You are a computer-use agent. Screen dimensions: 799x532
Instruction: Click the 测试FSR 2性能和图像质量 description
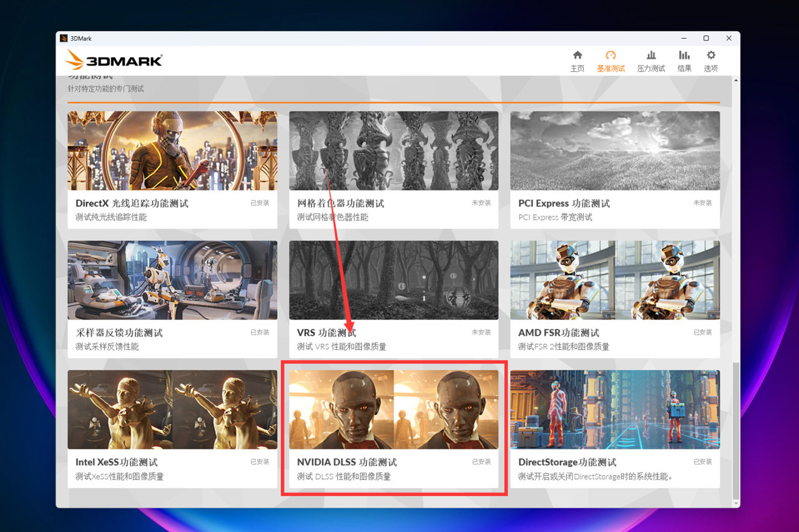pos(564,347)
